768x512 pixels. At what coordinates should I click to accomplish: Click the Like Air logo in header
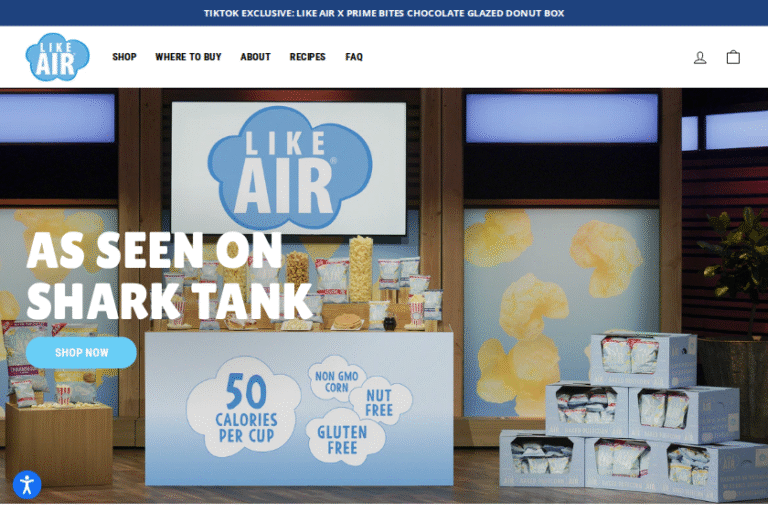[57, 57]
